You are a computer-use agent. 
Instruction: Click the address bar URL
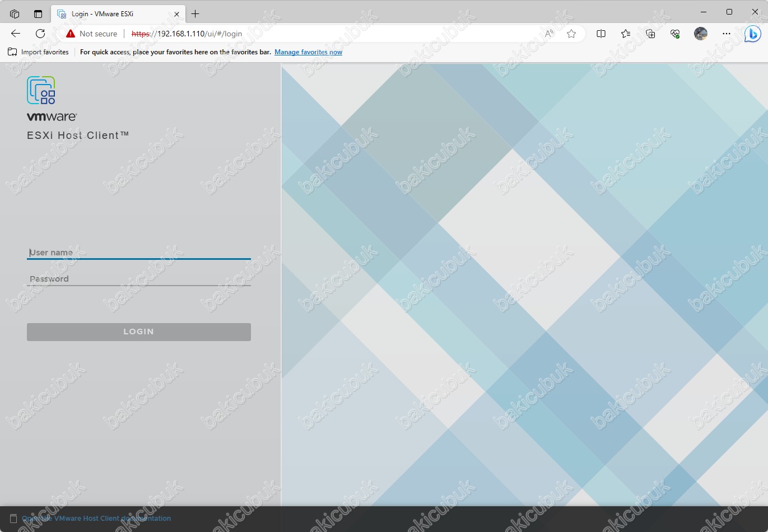[x=187, y=34]
